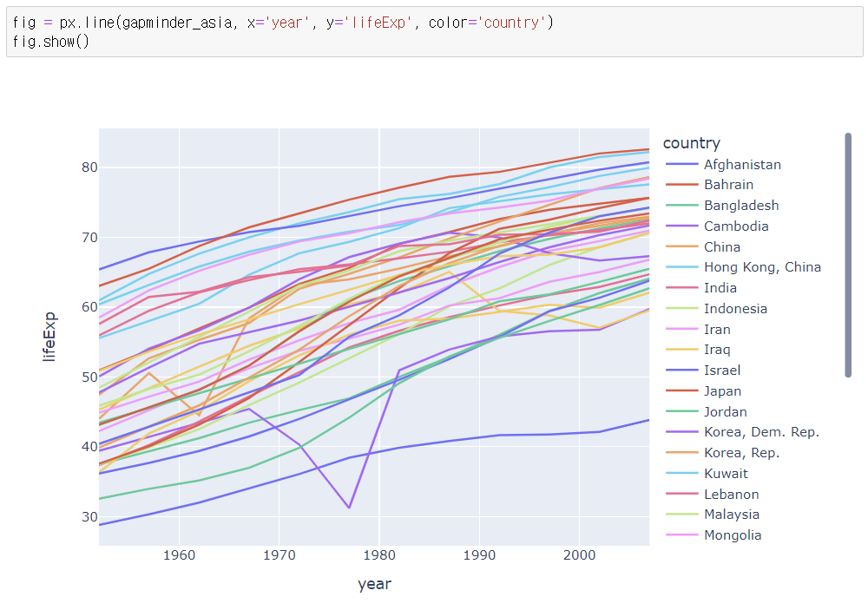
Task: Click inside the code cell input
Action: tap(435, 32)
